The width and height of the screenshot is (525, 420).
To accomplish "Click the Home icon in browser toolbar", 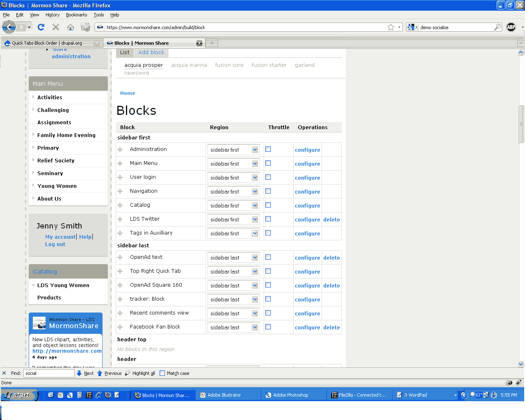I will click(70, 27).
